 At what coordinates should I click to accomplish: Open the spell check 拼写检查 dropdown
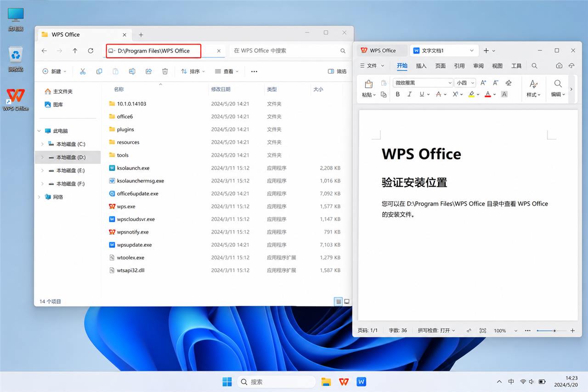point(436,330)
